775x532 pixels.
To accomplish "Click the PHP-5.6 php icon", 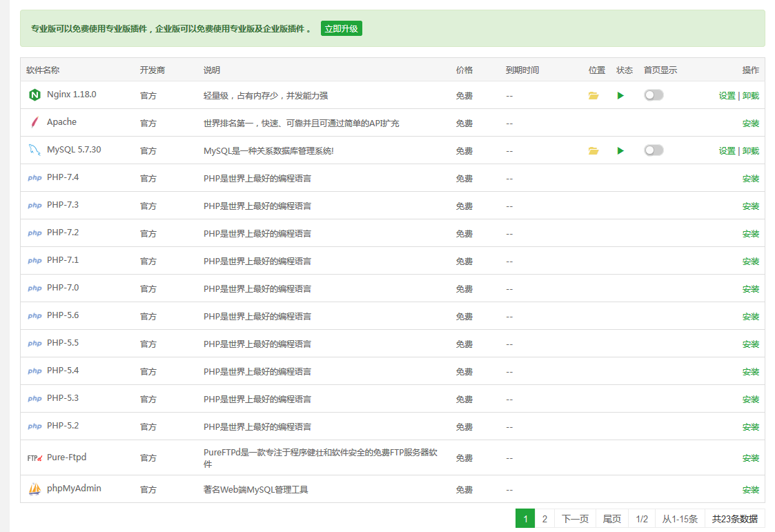I will pos(35,316).
